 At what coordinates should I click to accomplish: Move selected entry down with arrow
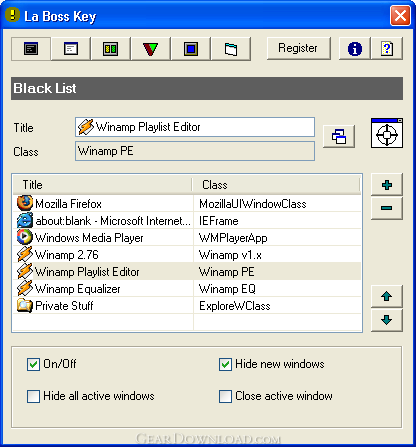point(387,320)
